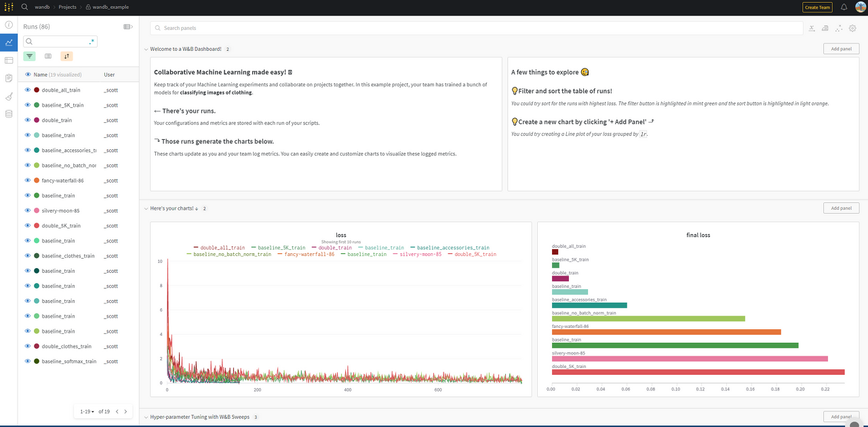Image resolution: width=868 pixels, height=427 pixels.
Task: Open the user profile avatar
Action: pos(861,7)
